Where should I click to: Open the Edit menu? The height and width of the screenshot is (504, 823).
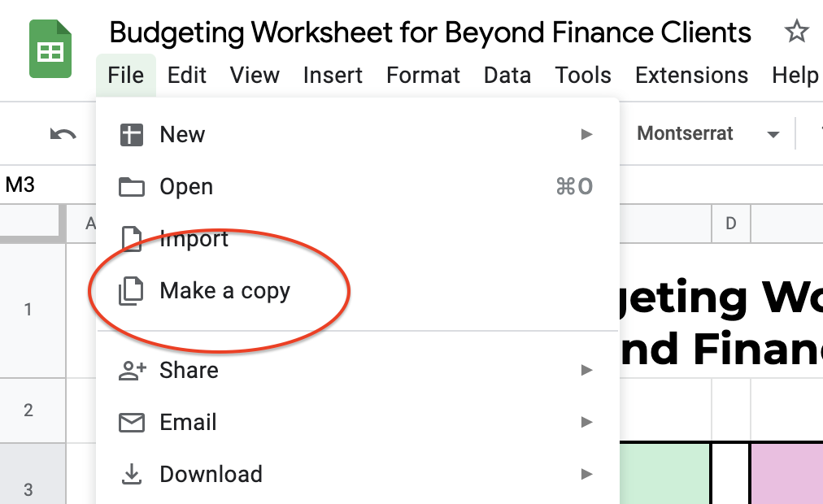point(187,76)
